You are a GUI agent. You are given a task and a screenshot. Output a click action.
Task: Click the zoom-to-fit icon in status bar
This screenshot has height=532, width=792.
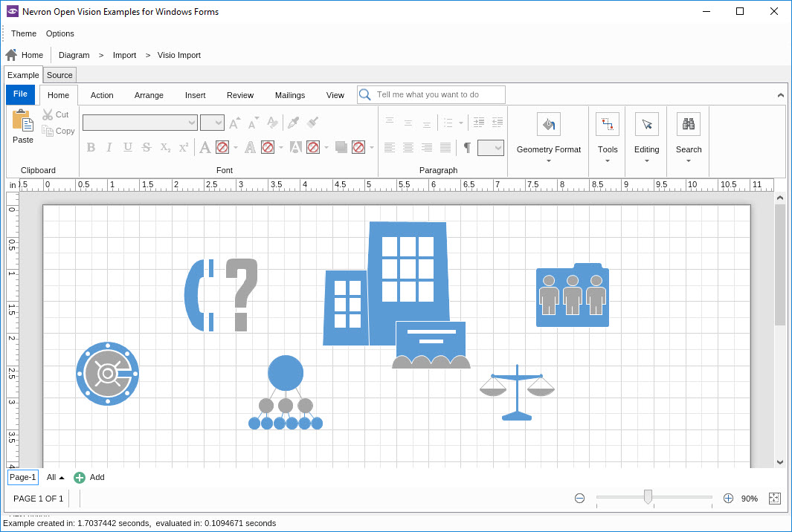point(774,499)
